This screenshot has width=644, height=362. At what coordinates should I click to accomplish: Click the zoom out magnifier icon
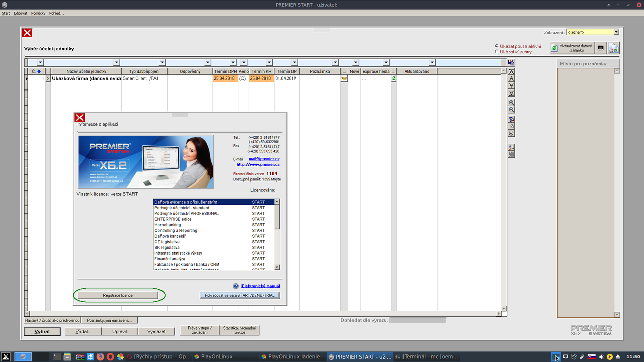click(511, 110)
